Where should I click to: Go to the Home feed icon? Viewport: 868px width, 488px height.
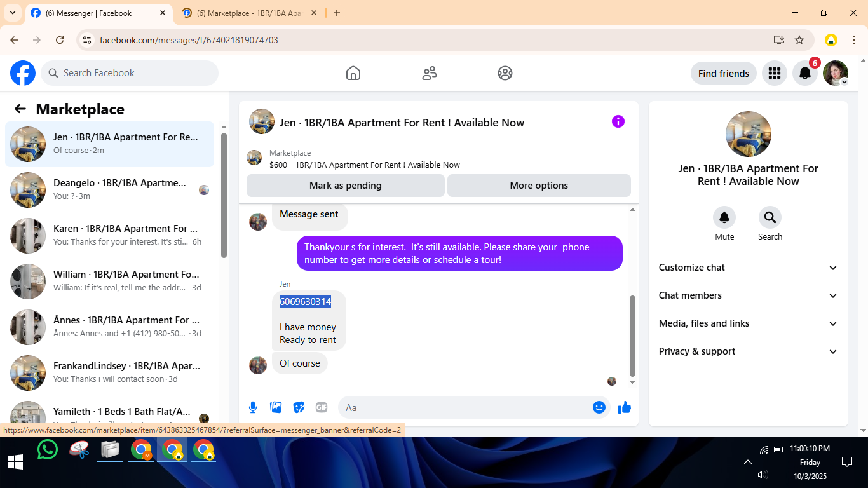pyautogui.click(x=353, y=73)
